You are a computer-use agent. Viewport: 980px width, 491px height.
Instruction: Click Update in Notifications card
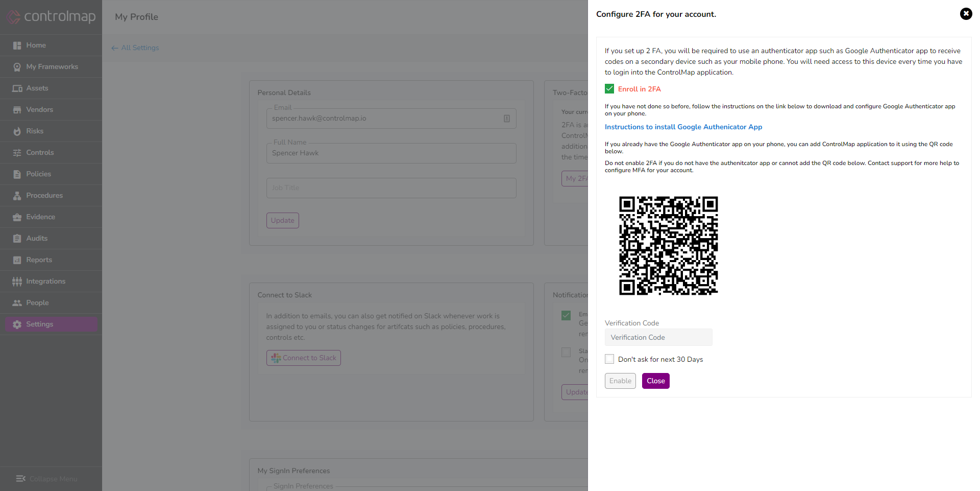click(x=575, y=392)
